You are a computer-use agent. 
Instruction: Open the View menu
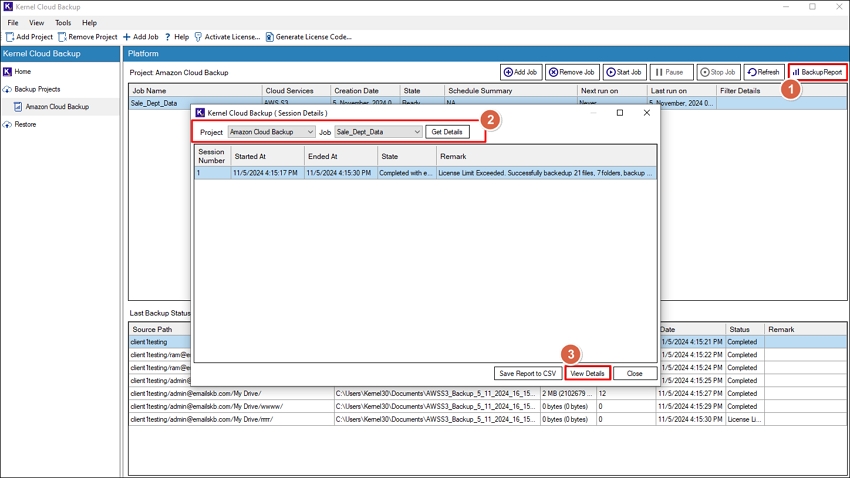point(36,23)
